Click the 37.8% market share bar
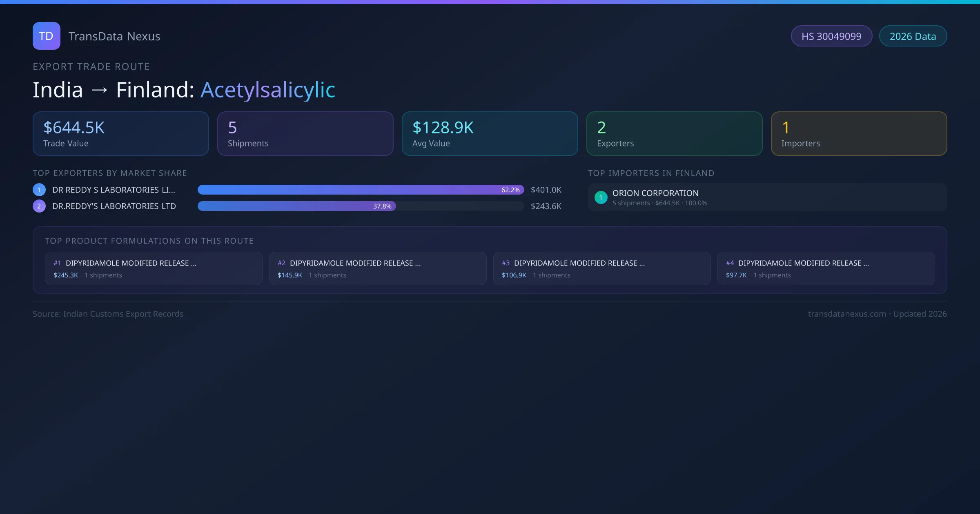 [x=296, y=206]
